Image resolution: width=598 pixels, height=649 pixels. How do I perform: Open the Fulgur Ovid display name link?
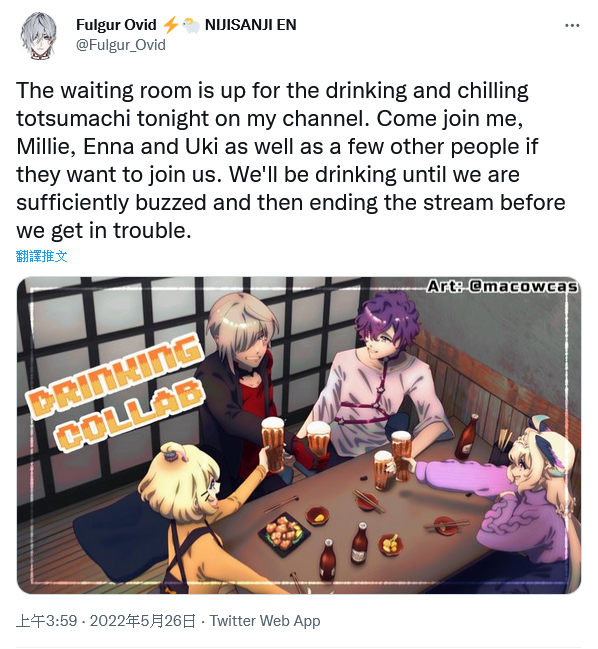[x=116, y=25]
